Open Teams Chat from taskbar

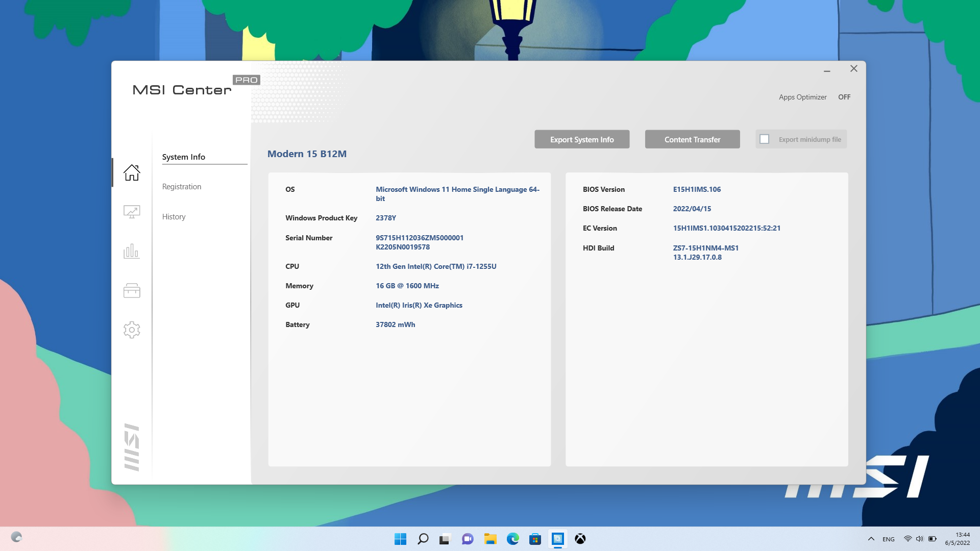point(468,539)
